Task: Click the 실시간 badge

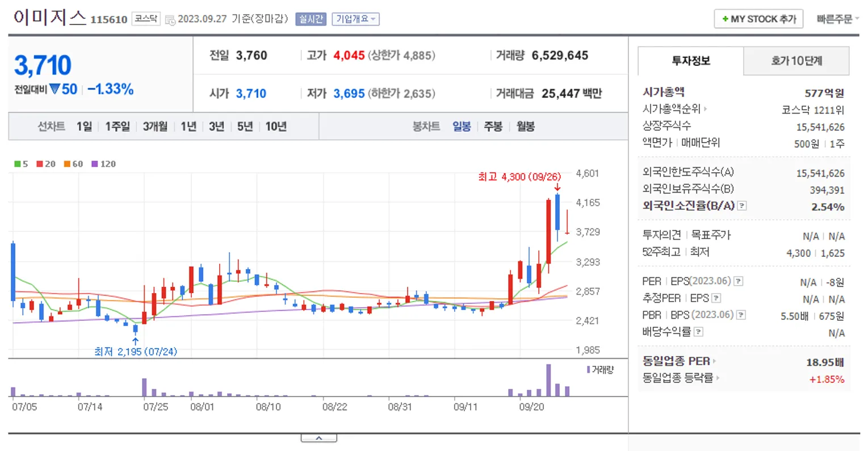Action: click(311, 19)
